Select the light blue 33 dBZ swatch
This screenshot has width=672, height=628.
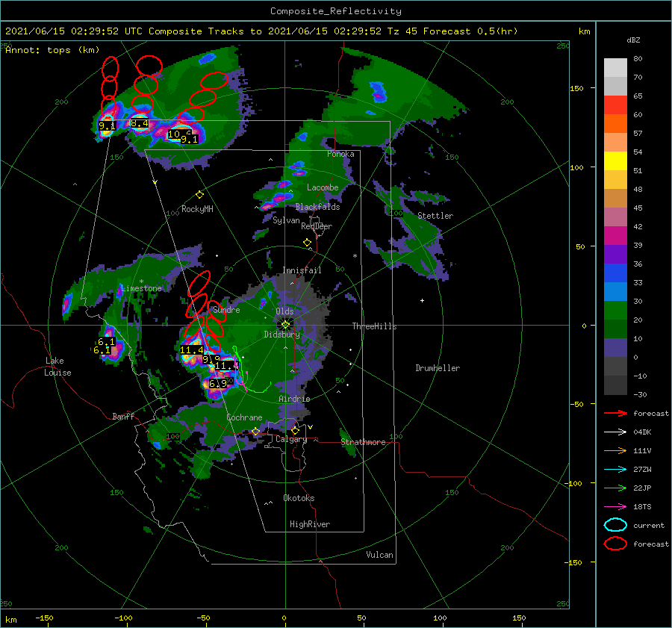click(615, 291)
